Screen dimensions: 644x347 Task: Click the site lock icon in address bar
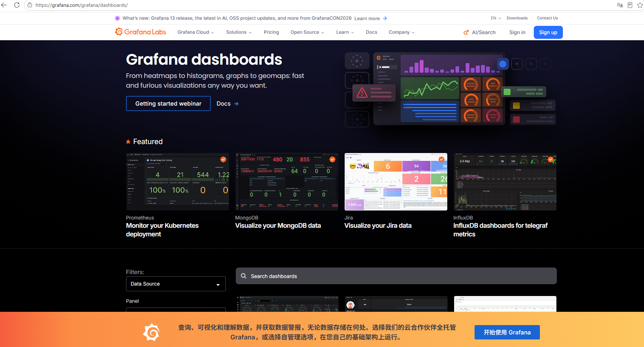30,5
